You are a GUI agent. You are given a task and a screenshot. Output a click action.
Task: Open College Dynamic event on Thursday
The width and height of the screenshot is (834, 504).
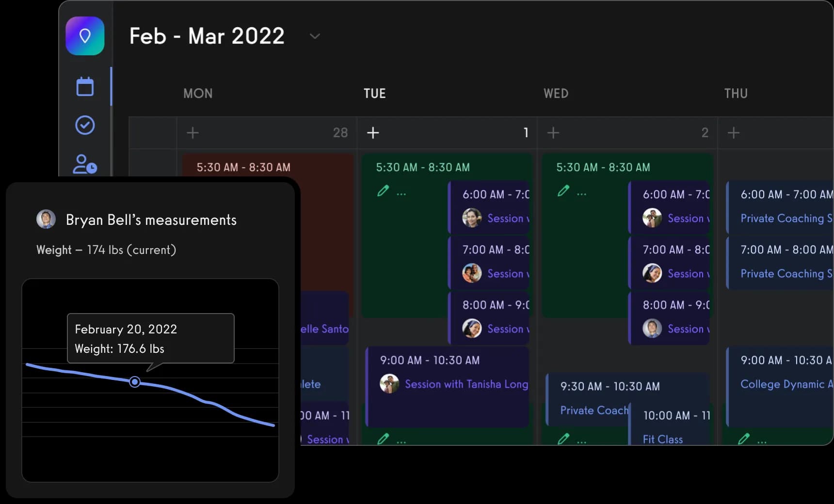[x=780, y=387]
